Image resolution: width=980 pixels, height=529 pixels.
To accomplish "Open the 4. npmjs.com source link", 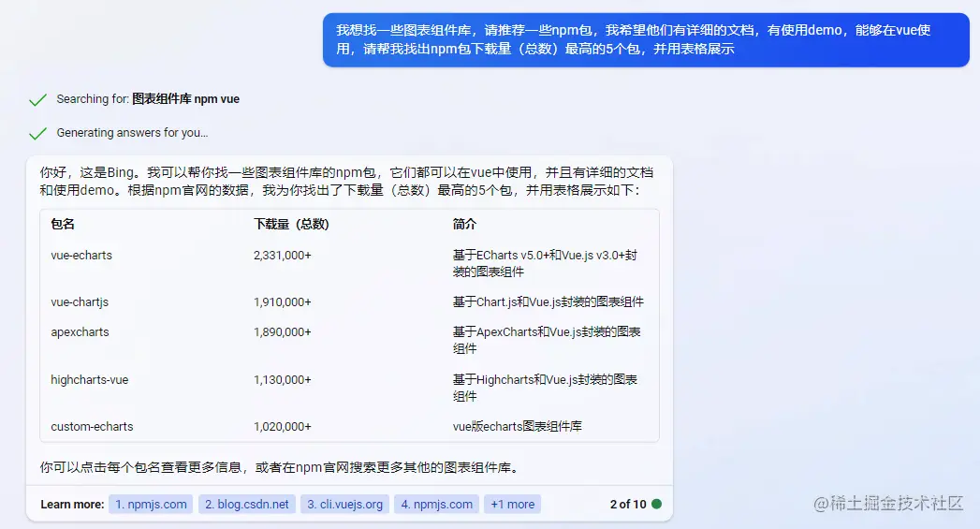I will coord(436,504).
